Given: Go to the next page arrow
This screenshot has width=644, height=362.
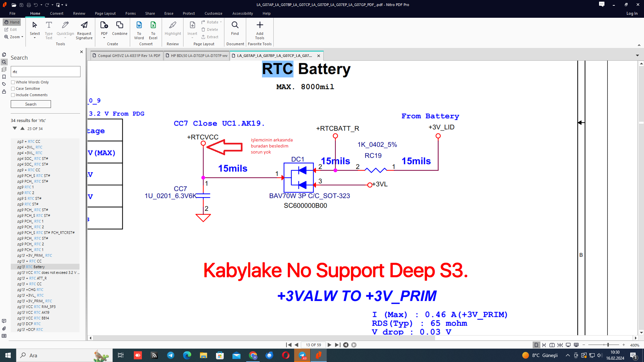Looking at the screenshot, I should [x=329, y=345].
